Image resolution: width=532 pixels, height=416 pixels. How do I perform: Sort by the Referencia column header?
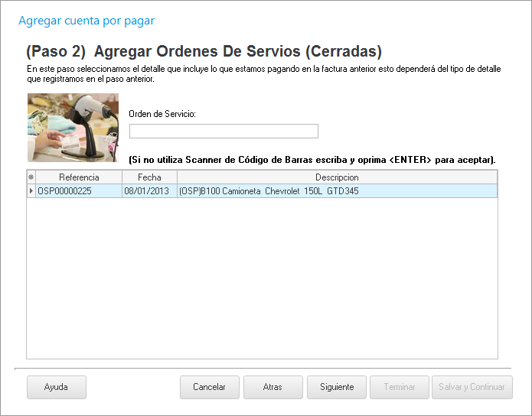(x=79, y=177)
